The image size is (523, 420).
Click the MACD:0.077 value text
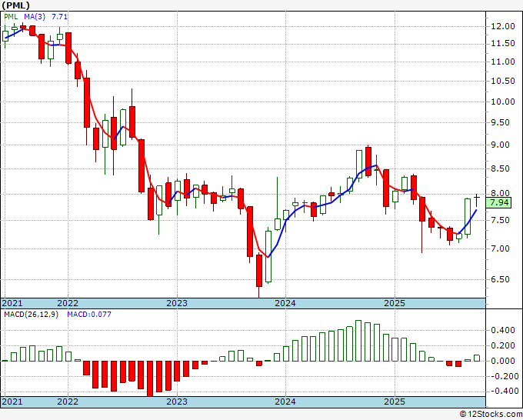tap(89, 315)
